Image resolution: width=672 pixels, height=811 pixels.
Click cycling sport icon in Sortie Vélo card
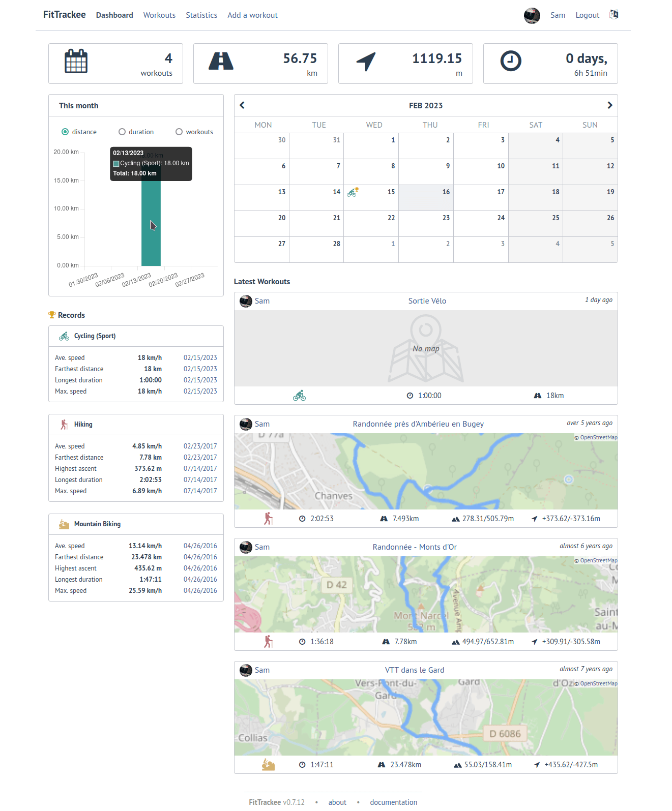(299, 396)
